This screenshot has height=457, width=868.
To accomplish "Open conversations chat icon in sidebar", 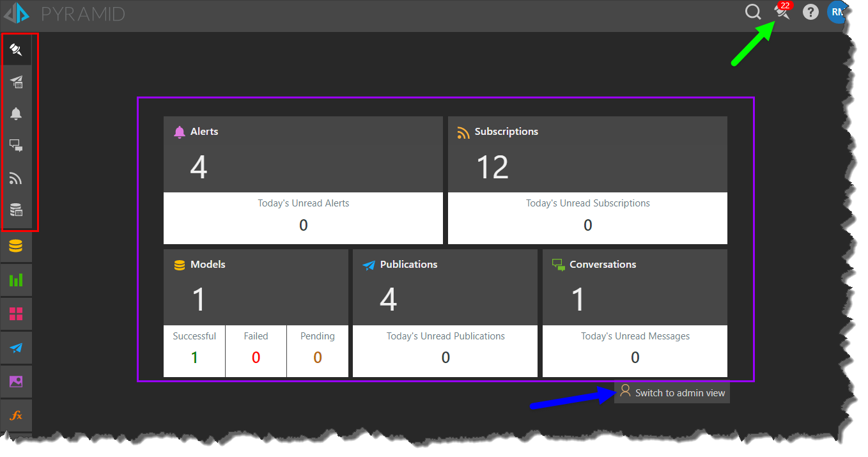I will point(17,146).
